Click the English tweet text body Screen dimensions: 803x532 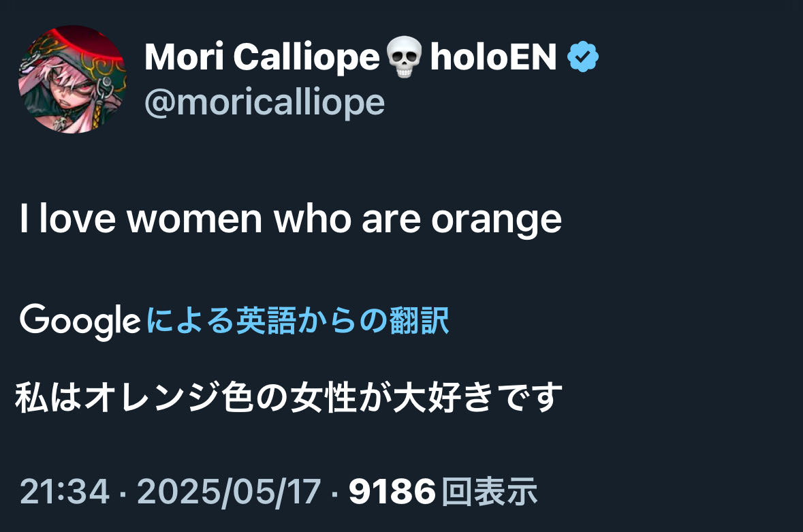(290, 219)
